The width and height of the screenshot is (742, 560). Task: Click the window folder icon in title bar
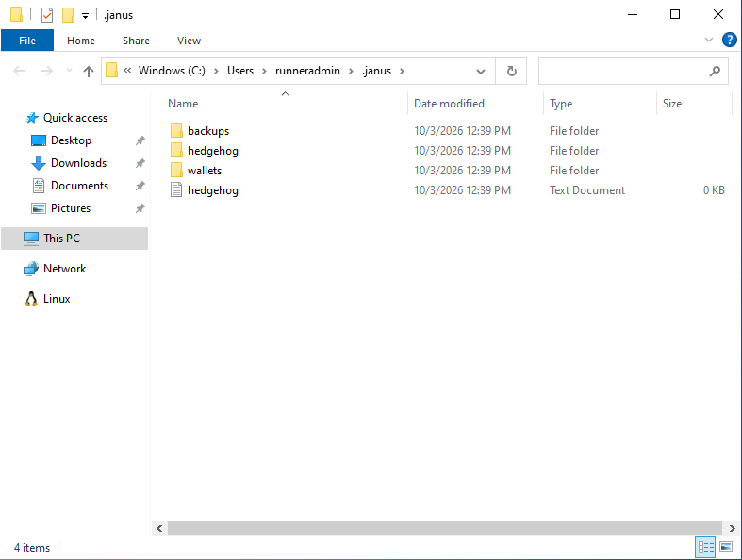point(16,15)
